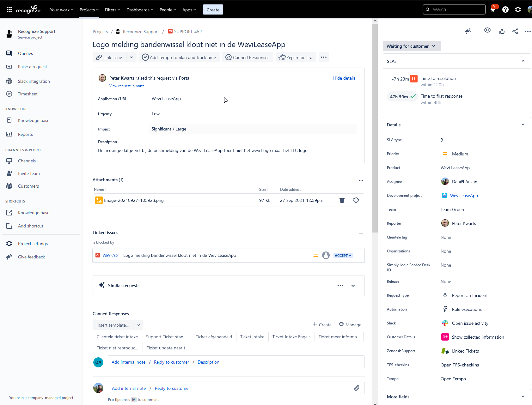Screen dimensions: 532x405
Task: Open the WeviLeaseApp development project link
Action: [x=464, y=195]
